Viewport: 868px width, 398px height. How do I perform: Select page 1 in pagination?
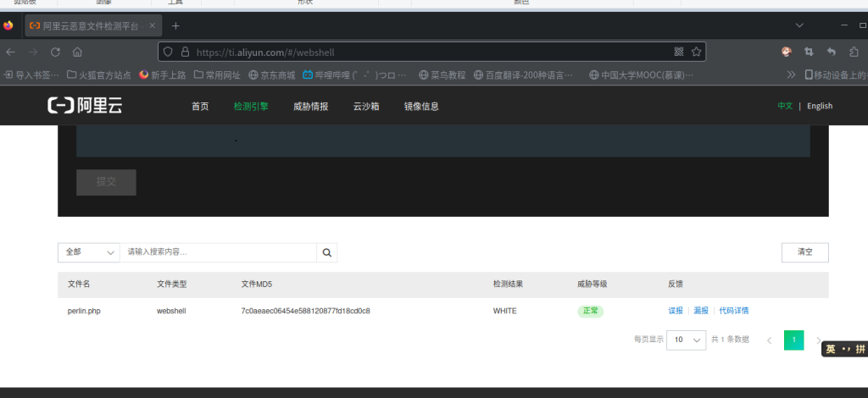click(x=793, y=340)
